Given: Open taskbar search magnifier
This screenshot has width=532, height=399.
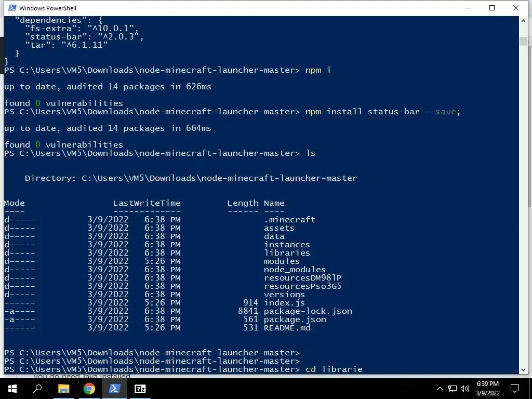Looking at the screenshot, I should click(x=37, y=389).
